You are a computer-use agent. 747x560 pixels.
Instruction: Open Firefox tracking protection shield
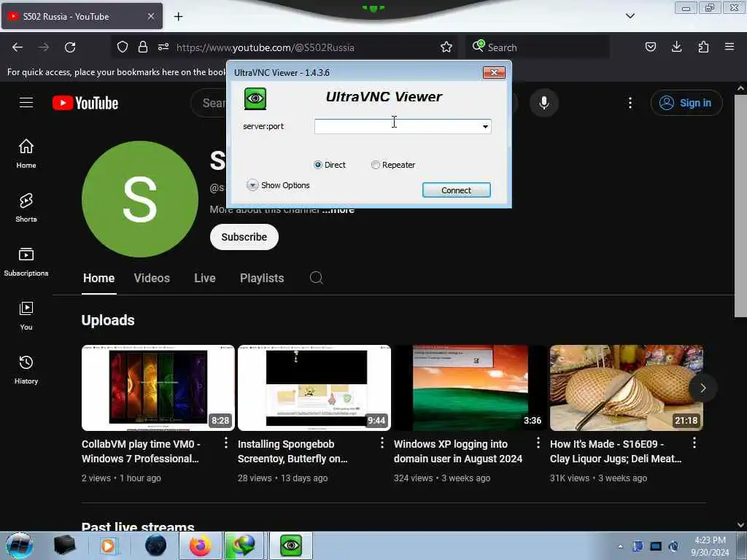pos(123,47)
